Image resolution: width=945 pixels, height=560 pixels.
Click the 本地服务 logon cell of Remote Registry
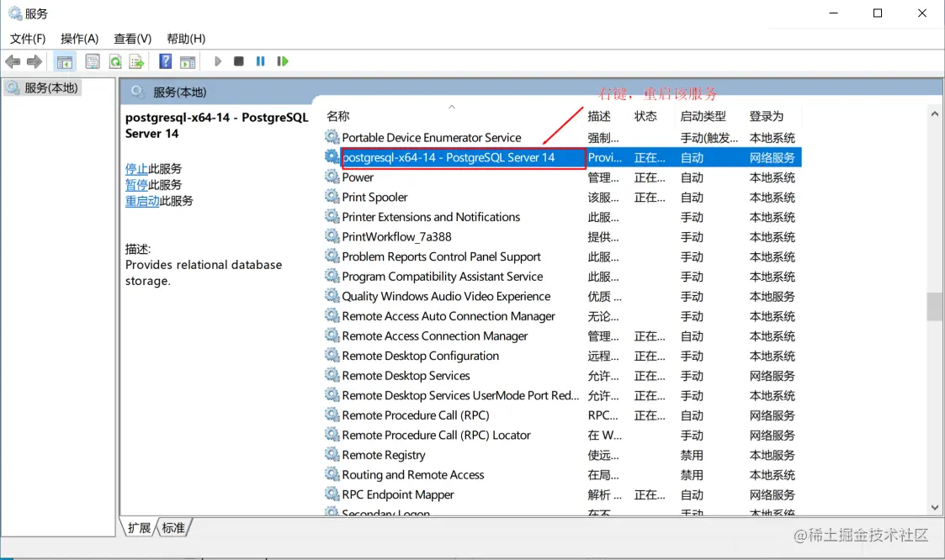click(772, 456)
